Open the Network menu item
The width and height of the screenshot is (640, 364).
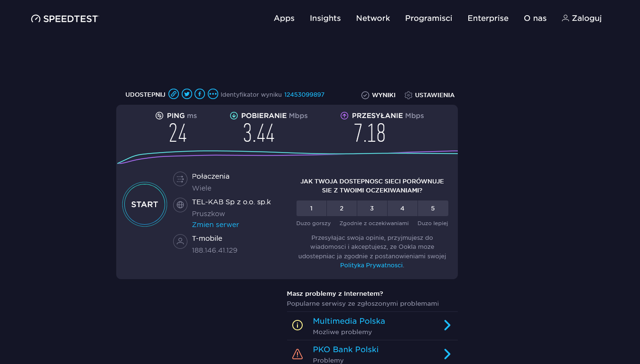point(373,18)
